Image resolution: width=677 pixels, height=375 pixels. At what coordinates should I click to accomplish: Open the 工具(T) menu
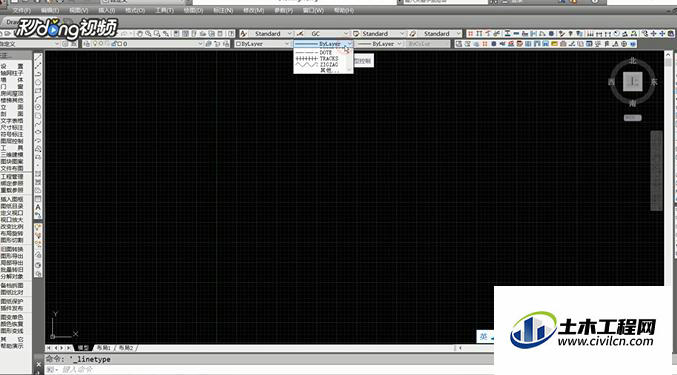point(165,10)
